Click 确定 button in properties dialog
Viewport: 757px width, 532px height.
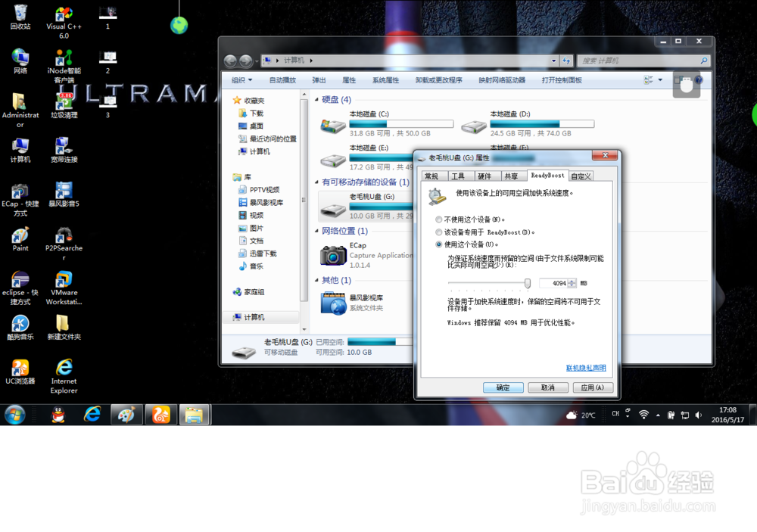[x=503, y=387]
